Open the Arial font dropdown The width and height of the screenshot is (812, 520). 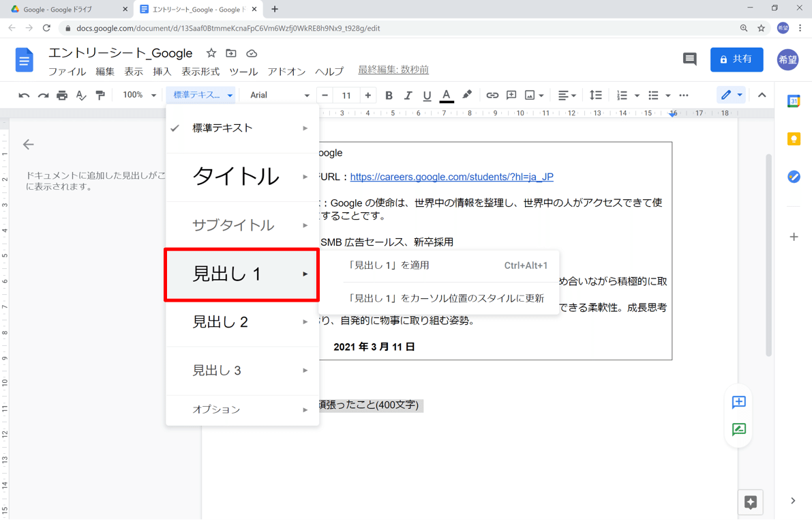278,95
